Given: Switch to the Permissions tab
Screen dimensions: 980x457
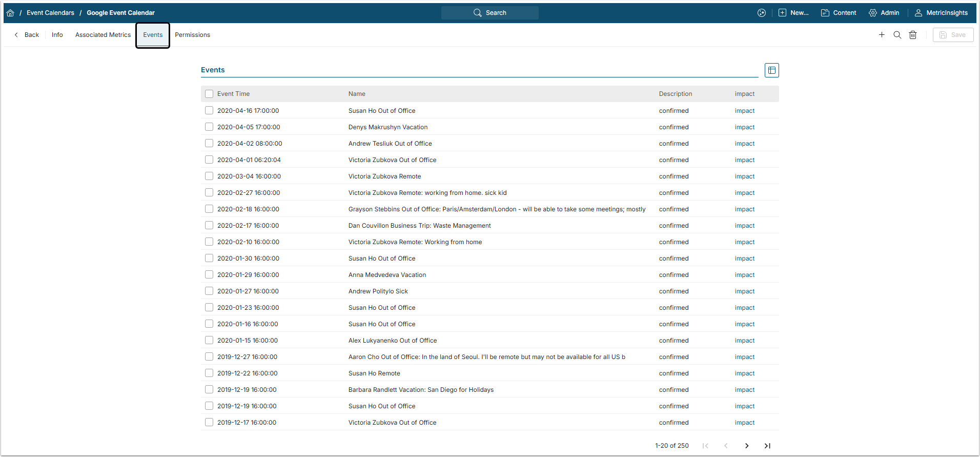Looking at the screenshot, I should pyautogui.click(x=192, y=35).
